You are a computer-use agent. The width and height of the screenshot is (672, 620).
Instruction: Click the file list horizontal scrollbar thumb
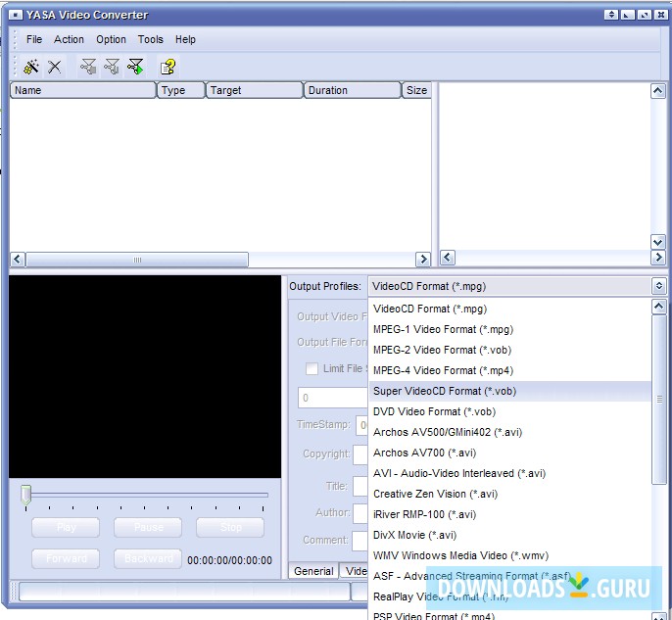(137, 260)
